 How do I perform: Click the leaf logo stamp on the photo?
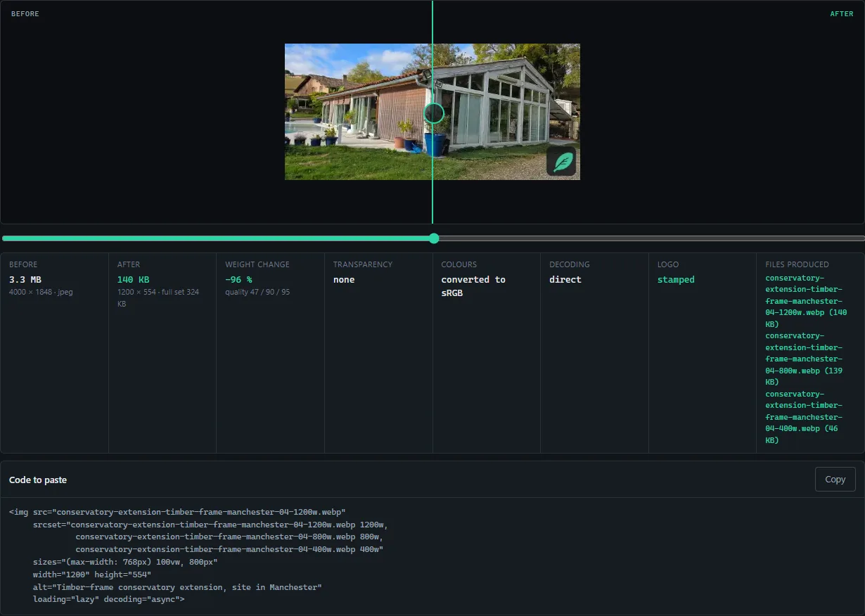point(561,162)
